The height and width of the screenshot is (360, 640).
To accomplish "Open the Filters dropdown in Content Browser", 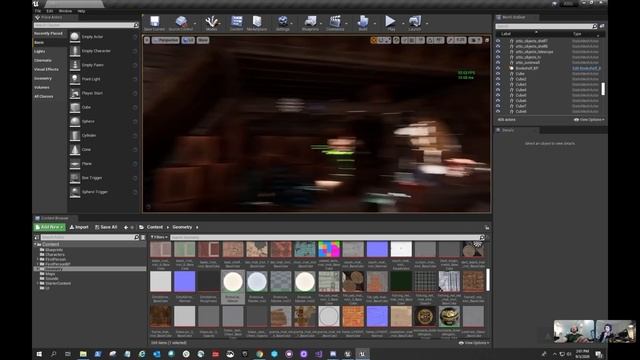I will click(x=159, y=237).
